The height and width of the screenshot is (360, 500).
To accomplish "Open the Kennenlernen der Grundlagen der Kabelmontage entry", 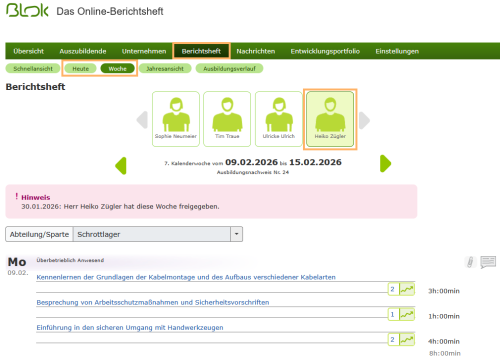I will tap(186, 277).
